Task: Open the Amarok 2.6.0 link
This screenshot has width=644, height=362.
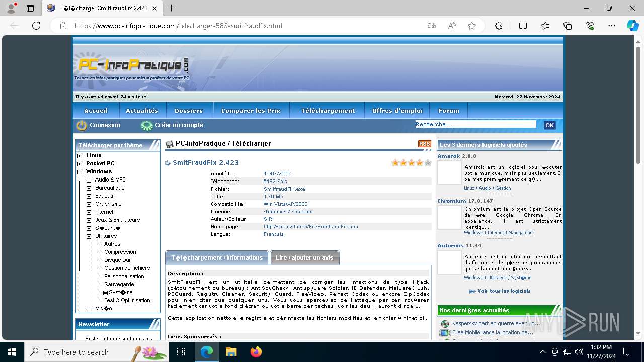Action: pyautogui.click(x=457, y=156)
